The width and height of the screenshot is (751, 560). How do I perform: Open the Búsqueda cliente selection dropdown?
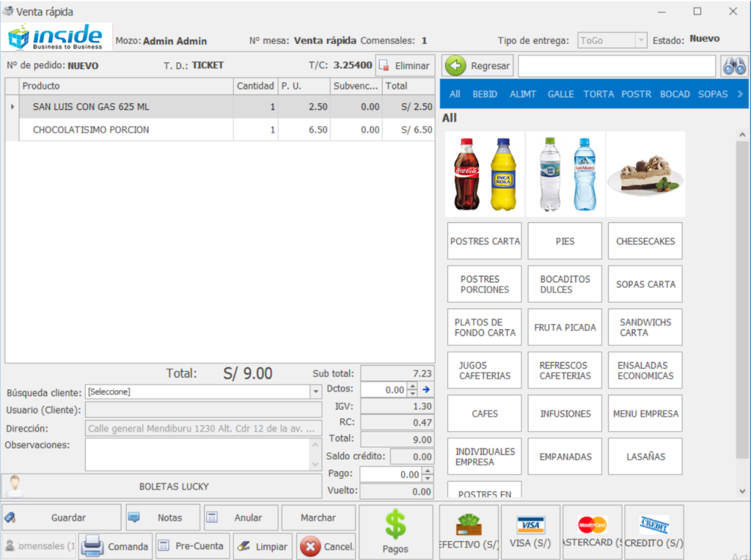pyautogui.click(x=315, y=391)
